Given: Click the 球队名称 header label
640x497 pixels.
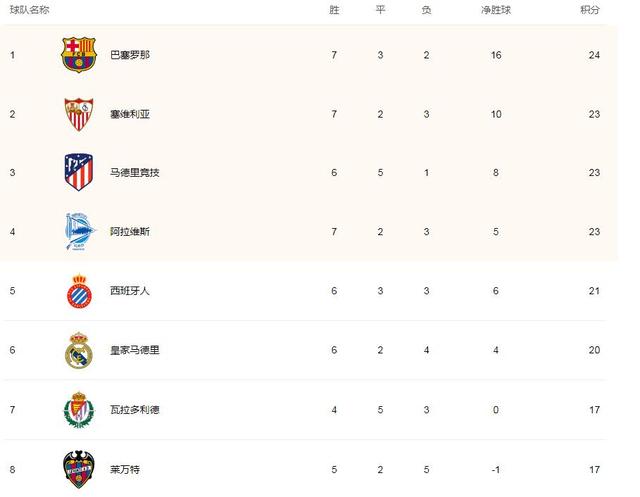Looking at the screenshot, I should 29,10.
